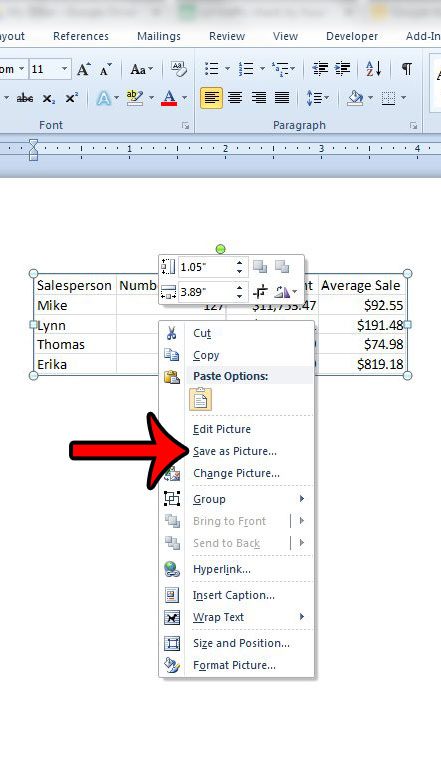Click the Borders grid icon
441x767 pixels.
click(389, 98)
